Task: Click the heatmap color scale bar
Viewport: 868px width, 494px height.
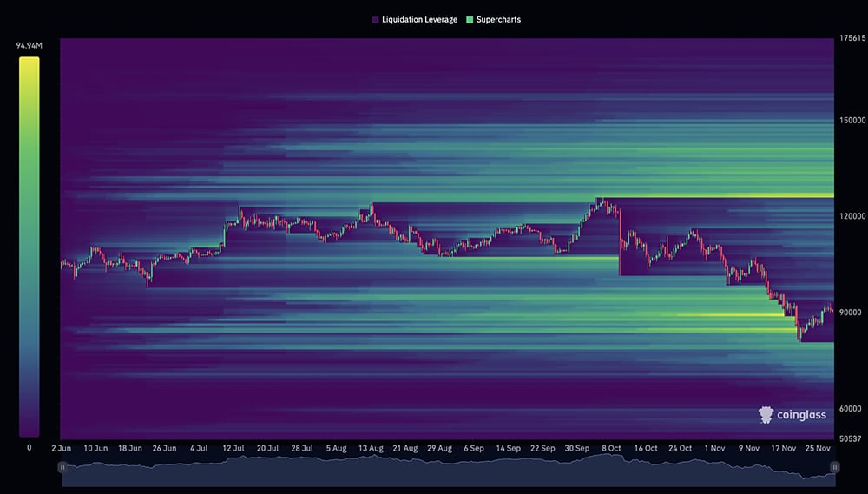Action: pyautogui.click(x=30, y=247)
